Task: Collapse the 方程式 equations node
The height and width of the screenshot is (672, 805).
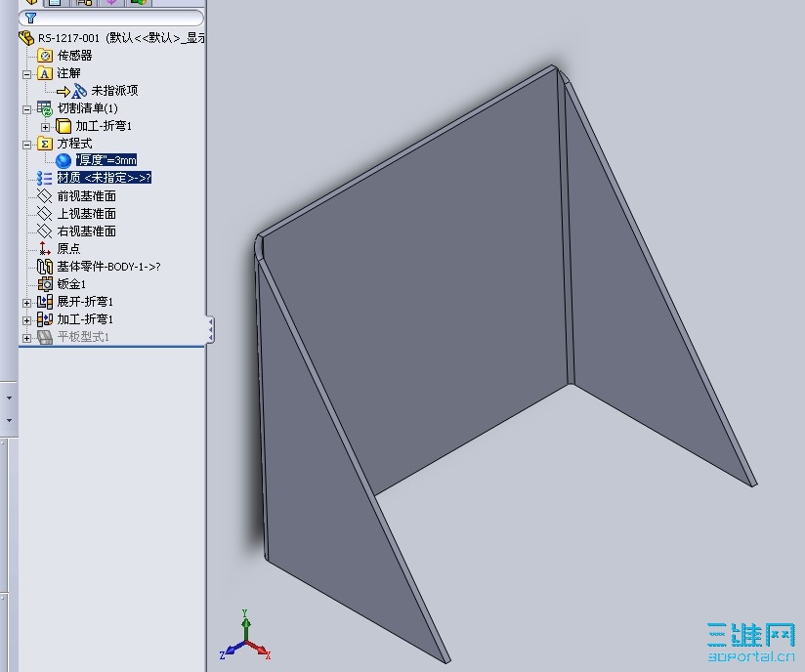Action: [x=26, y=145]
